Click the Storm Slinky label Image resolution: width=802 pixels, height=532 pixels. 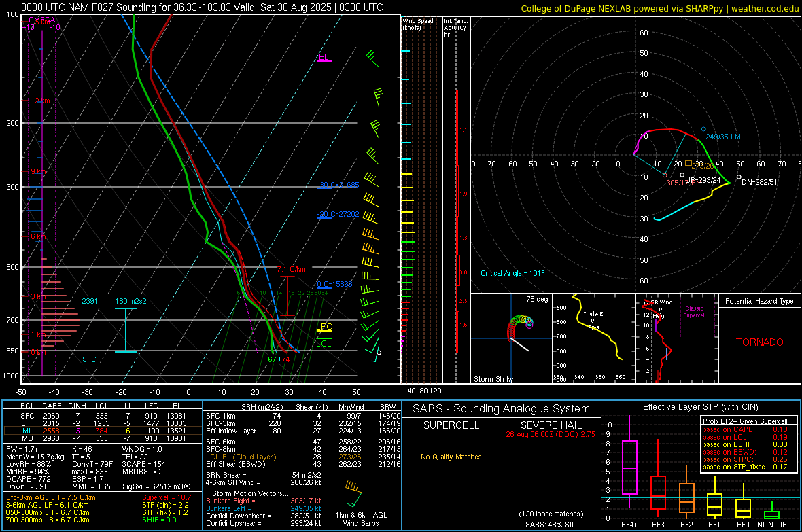493,379
